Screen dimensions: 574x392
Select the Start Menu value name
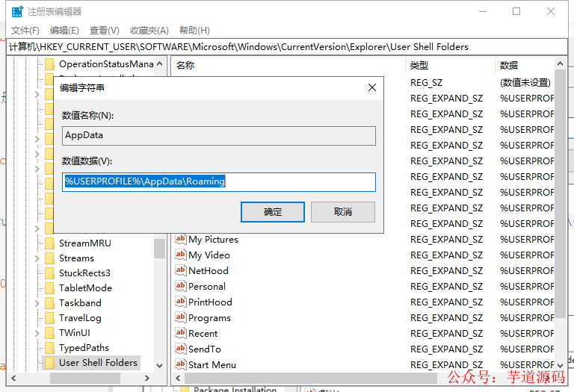pos(212,365)
